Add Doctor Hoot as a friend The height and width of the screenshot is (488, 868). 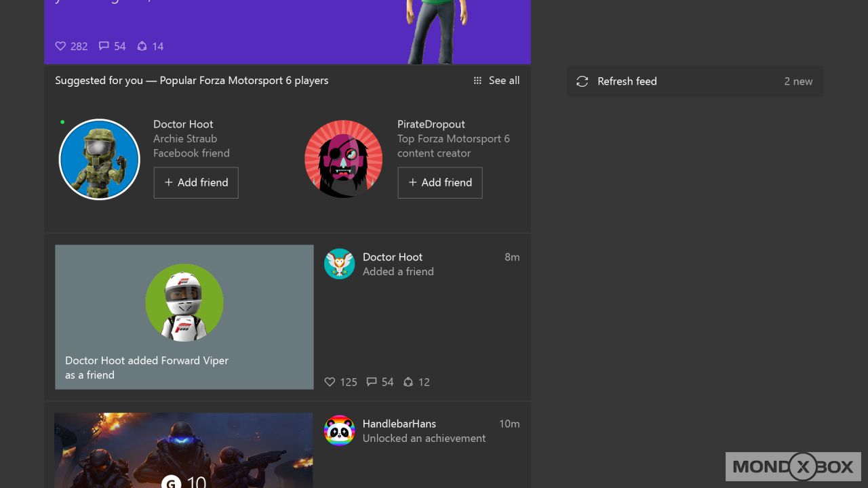196,182
